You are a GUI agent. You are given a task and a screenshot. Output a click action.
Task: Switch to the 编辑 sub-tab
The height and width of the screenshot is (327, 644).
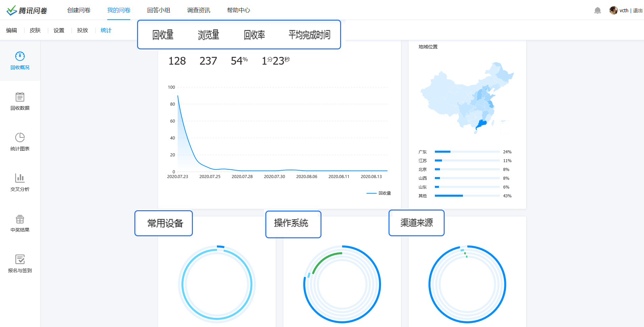click(12, 30)
